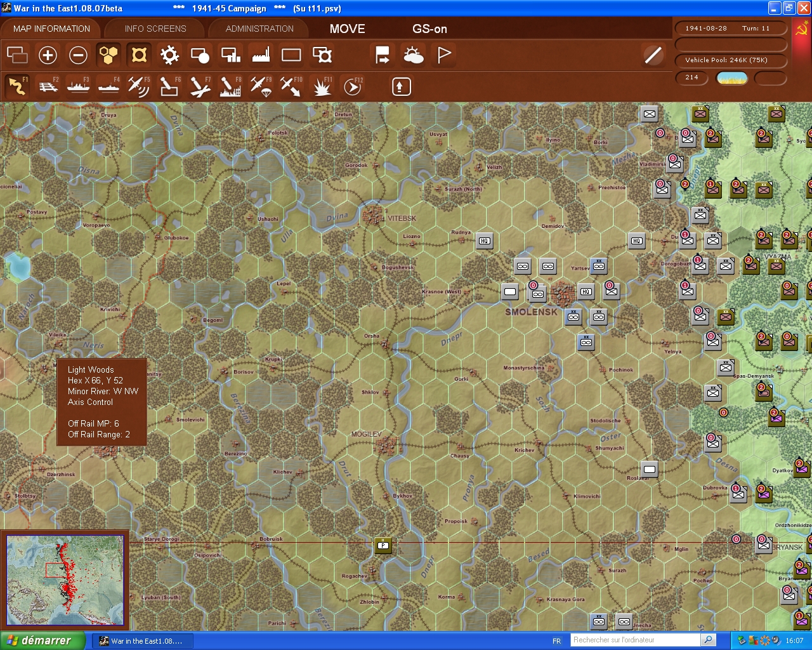Click the zoom in magnifier button
Viewport: 812px width, 650px height.
point(48,55)
